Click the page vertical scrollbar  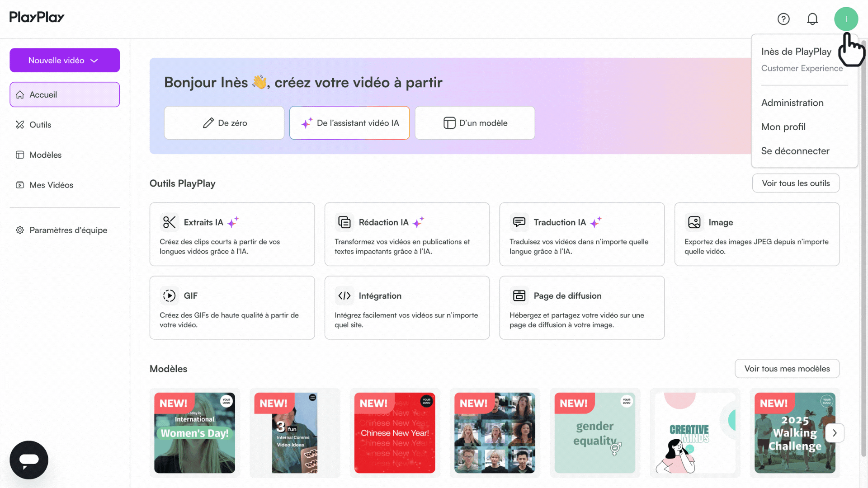coord(863,249)
